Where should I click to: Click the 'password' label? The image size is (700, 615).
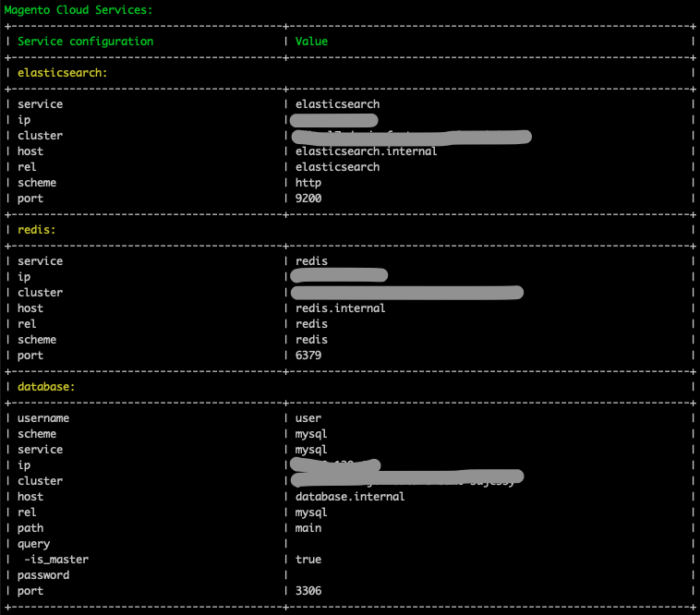point(43,575)
